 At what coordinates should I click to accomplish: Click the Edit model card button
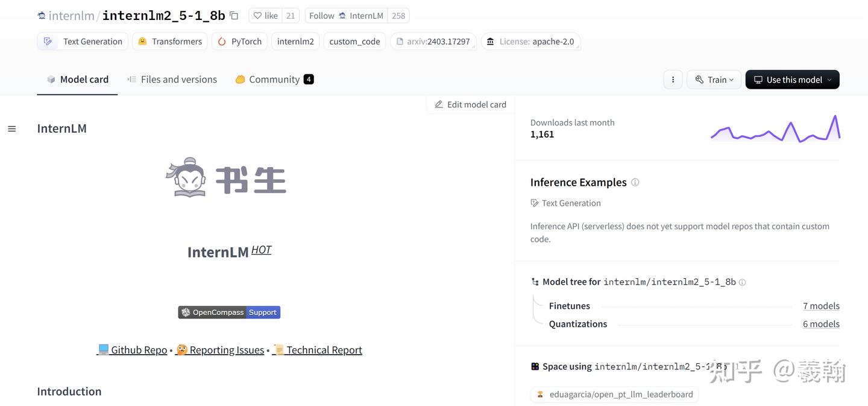click(x=470, y=104)
